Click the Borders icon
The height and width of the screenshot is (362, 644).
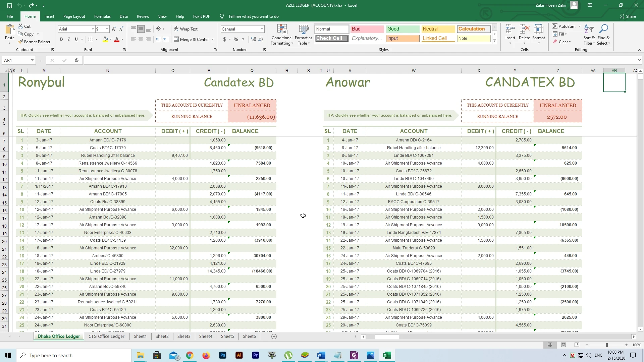pyautogui.click(x=91, y=40)
